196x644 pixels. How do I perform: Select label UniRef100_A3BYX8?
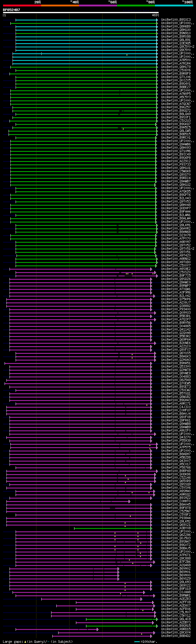point(176,528)
